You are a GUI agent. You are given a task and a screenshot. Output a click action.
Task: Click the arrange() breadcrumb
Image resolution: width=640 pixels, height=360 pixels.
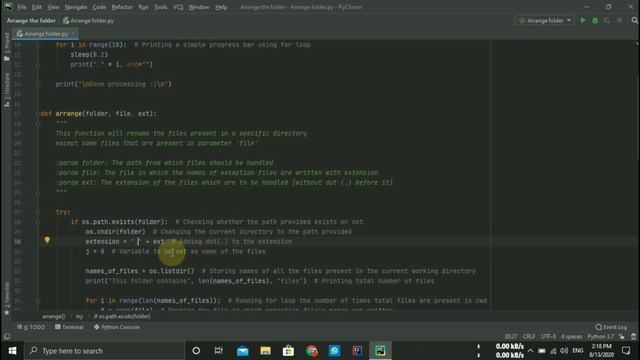pyautogui.click(x=53, y=316)
